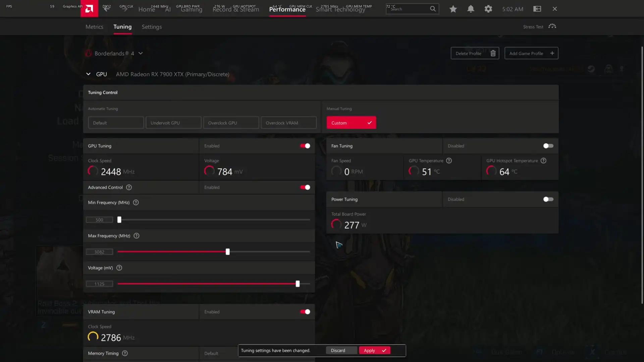Open settings gear icon
644x362 pixels.
[488, 9]
